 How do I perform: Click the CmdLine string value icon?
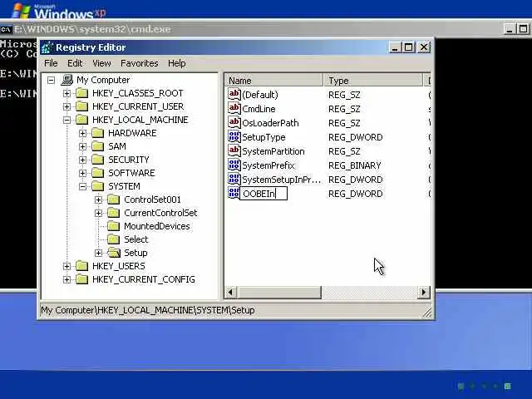(234, 108)
